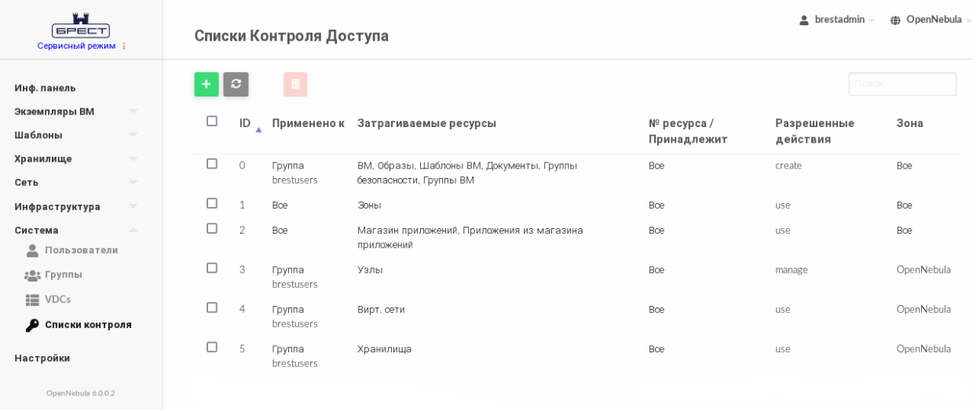Open Инф. панель in sidebar
980x411 pixels.
tap(46, 89)
